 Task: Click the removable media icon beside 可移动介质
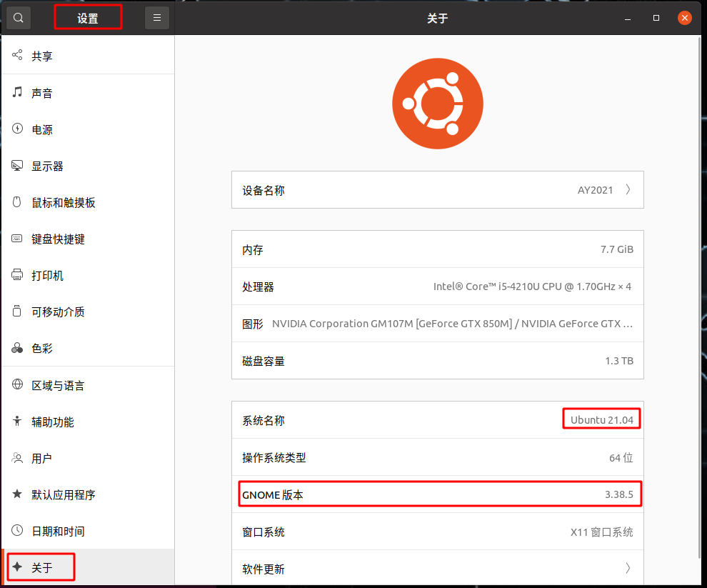coord(17,311)
